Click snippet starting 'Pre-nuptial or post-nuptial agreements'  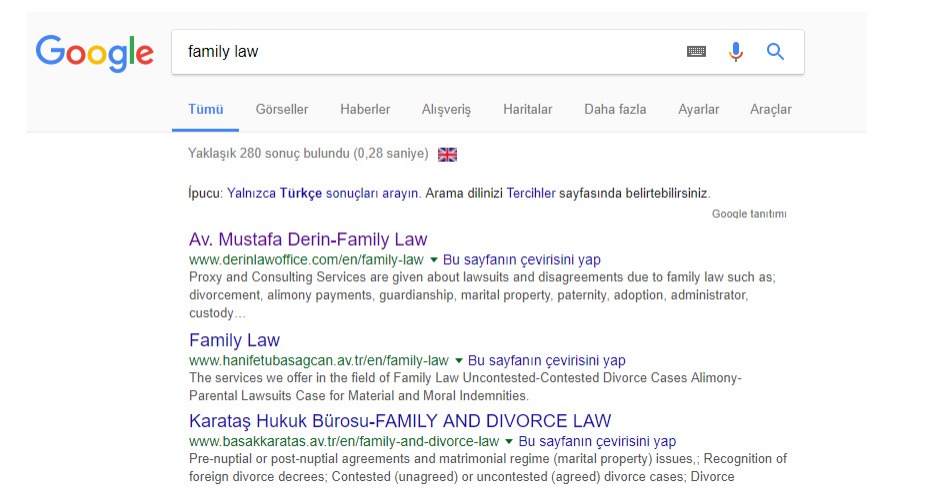tap(488, 468)
